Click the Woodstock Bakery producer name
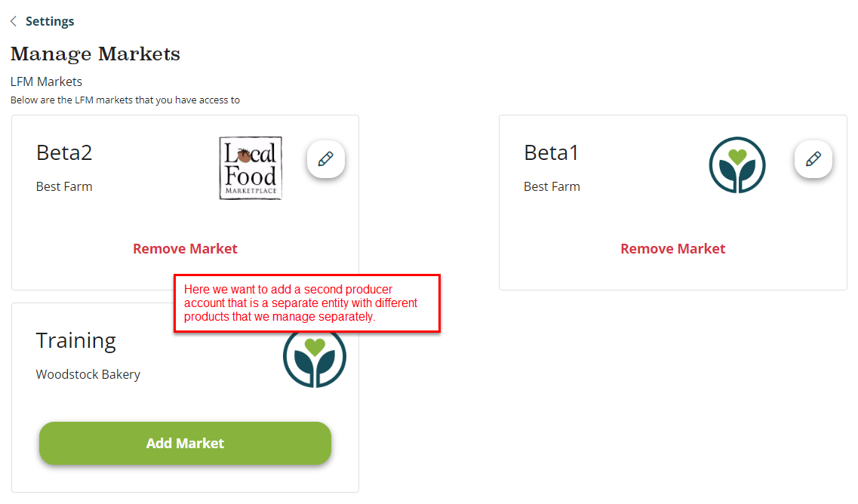The height and width of the screenshot is (504, 858). [88, 374]
